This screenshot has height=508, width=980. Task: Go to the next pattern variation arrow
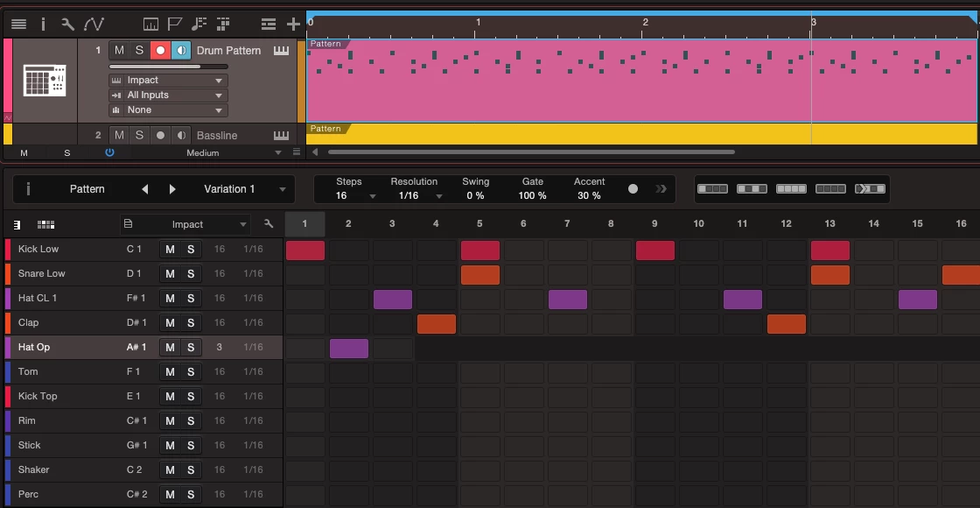pyautogui.click(x=172, y=189)
